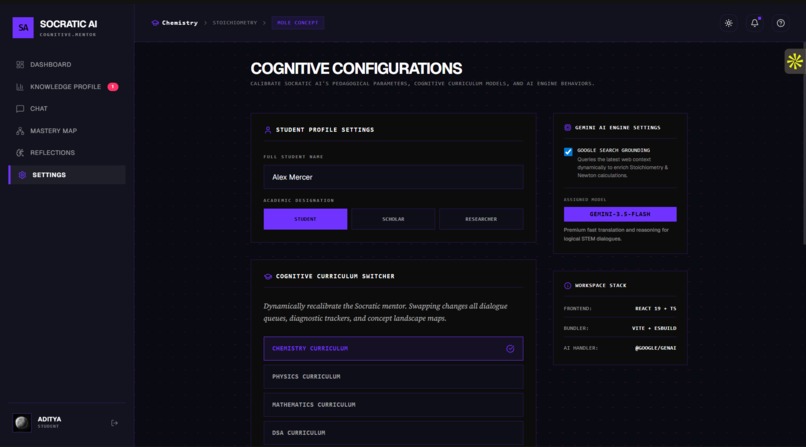
Task: Click the checkmark on Chemistry Curriculum
Action: 510,348
